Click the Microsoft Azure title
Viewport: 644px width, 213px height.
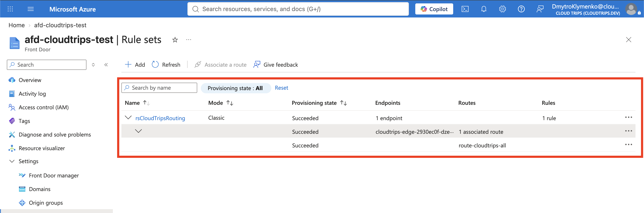[x=72, y=9]
